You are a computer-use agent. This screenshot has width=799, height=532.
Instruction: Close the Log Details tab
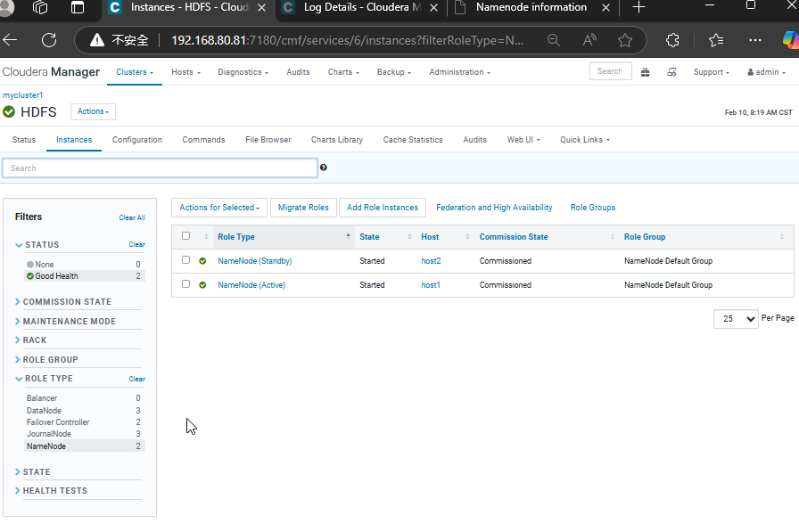click(433, 8)
